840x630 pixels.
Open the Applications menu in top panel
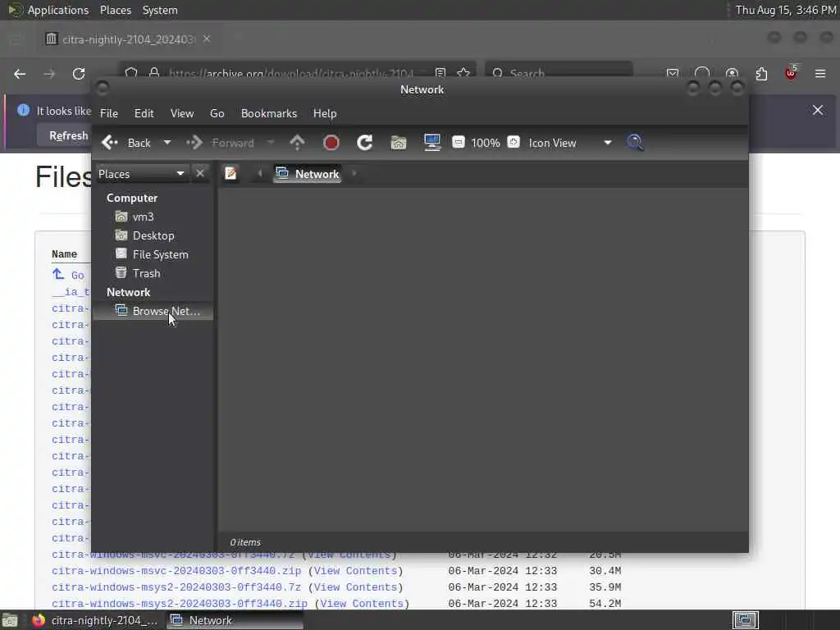click(58, 10)
